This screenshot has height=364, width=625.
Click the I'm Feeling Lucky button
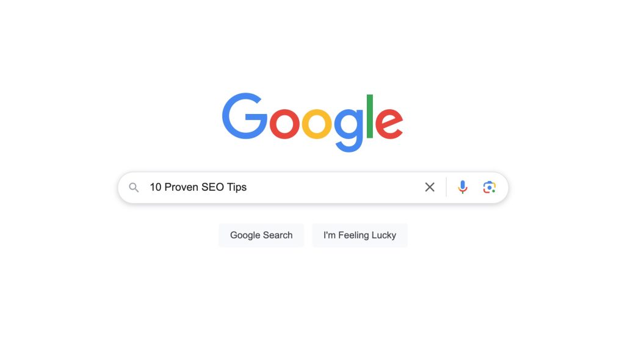[359, 235]
